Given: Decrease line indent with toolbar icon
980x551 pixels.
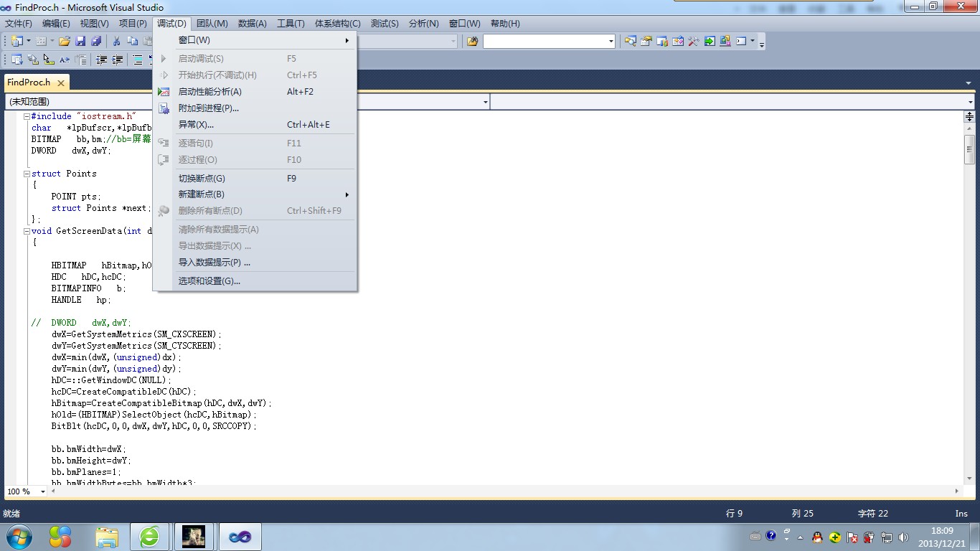Looking at the screenshot, I should pyautogui.click(x=101, y=60).
